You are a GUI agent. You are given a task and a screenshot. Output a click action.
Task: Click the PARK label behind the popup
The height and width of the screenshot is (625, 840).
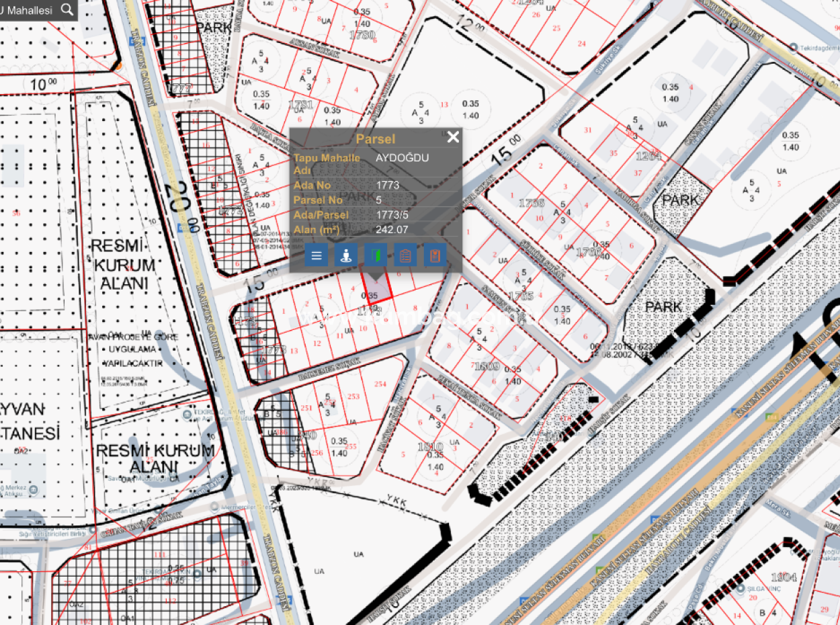click(x=356, y=197)
